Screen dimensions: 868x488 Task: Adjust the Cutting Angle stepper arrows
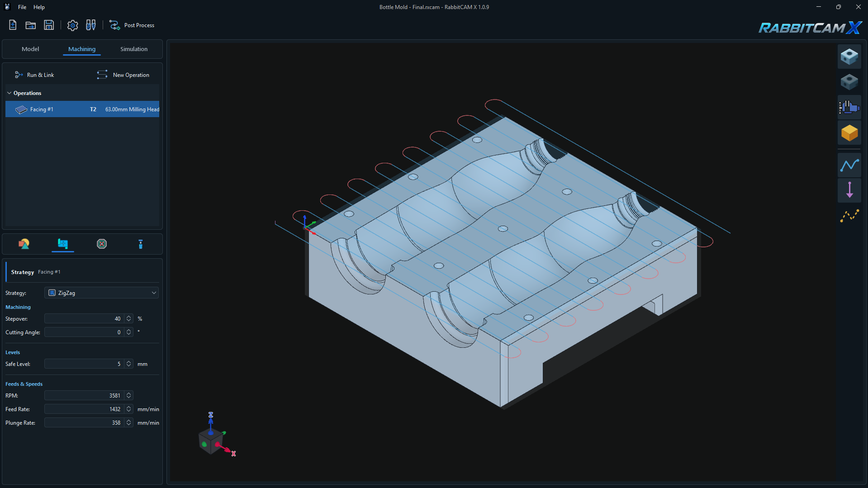point(129,332)
